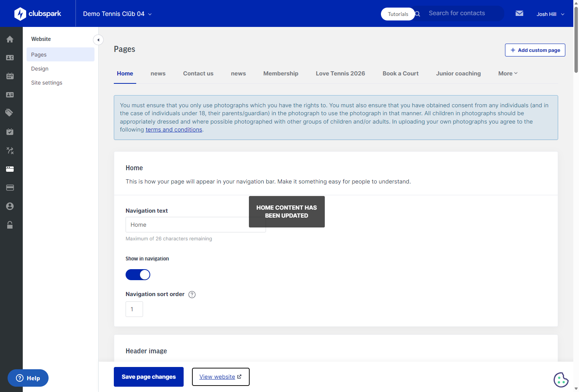Select the Home page tab
The image size is (579, 392).
(125, 74)
